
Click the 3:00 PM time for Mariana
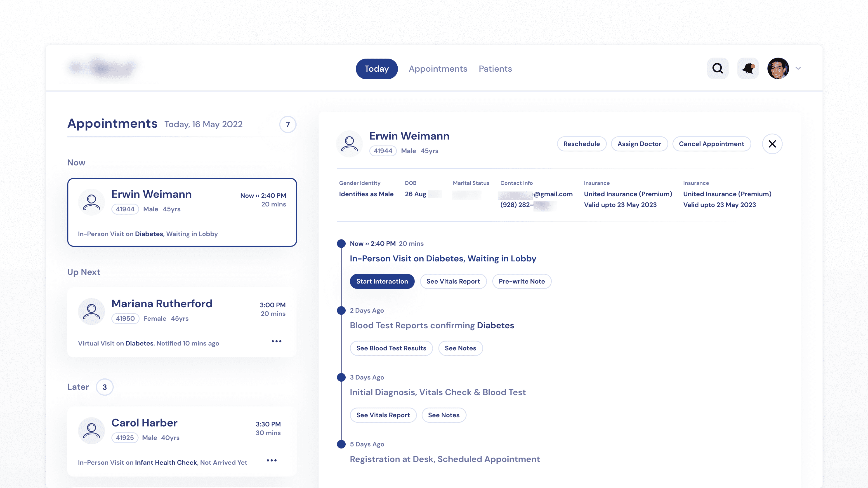[273, 305]
